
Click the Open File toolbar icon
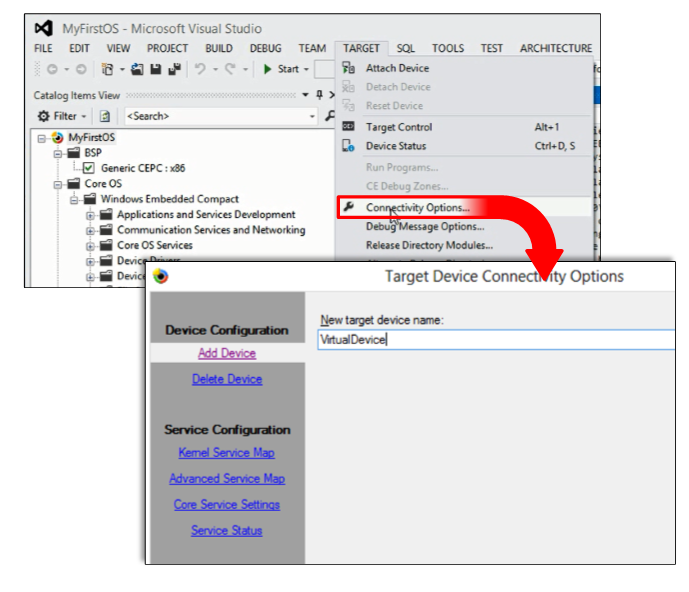click(x=137, y=69)
